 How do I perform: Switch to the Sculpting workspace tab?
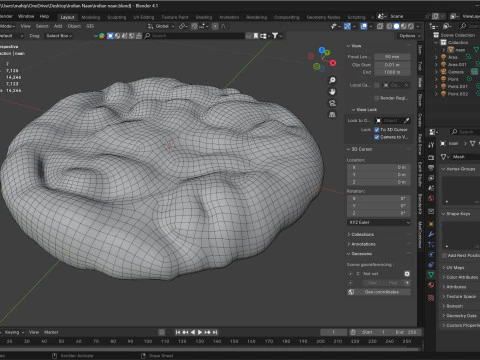[x=116, y=17]
